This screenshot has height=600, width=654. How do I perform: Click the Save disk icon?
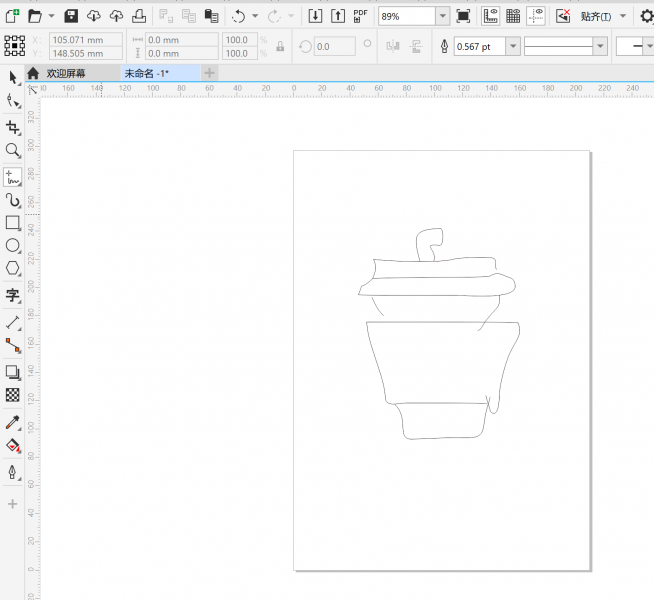[x=71, y=16]
